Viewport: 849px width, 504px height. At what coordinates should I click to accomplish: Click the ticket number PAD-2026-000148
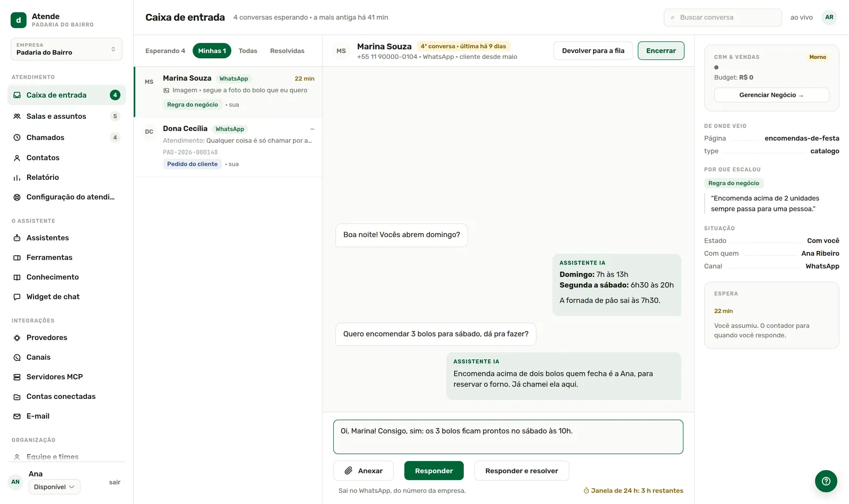pos(190,152)
